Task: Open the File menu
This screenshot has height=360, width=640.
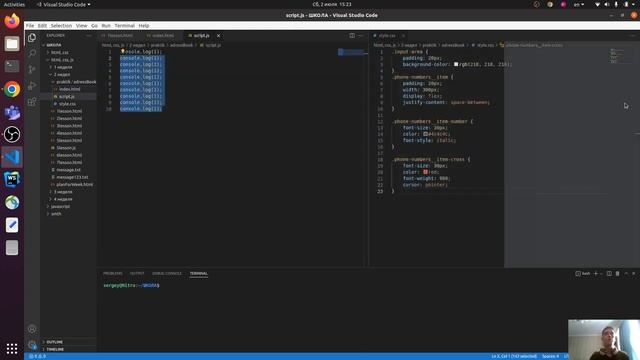Action: click(x=30, y=25)
